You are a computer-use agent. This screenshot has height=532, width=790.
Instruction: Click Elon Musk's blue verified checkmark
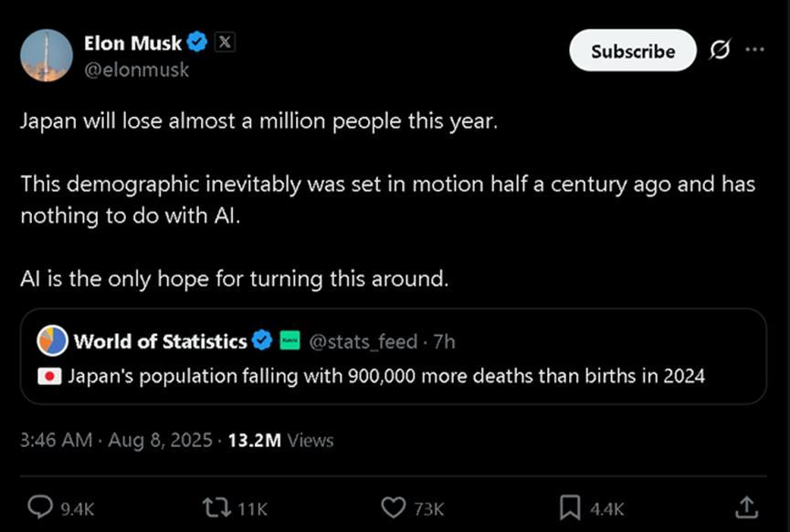click(x=198, y=42)
